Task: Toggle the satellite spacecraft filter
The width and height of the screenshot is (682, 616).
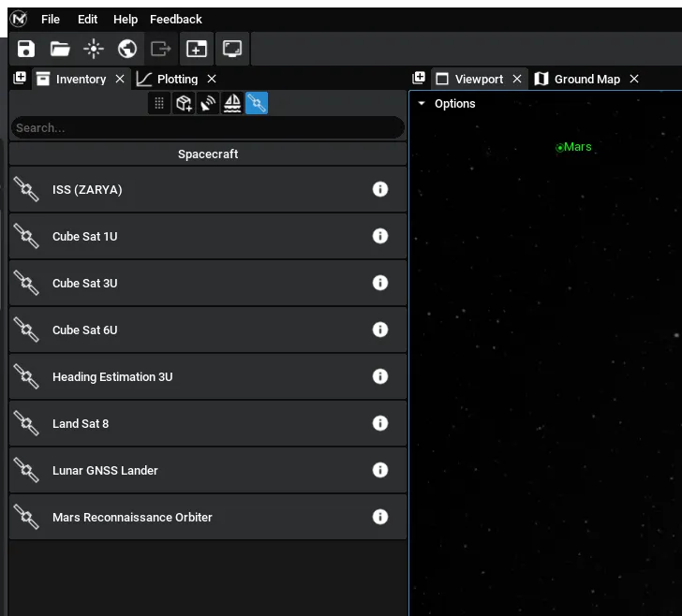Action: coord(257,103)
